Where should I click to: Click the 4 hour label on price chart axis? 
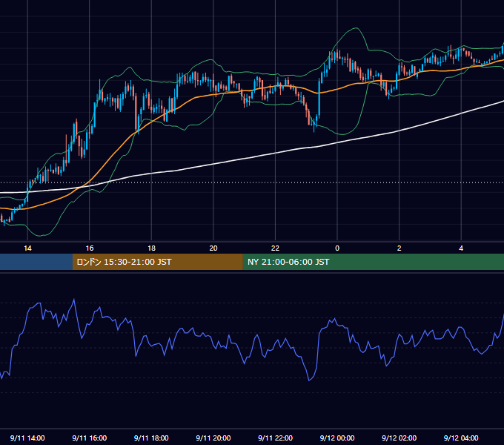(461, 248)
